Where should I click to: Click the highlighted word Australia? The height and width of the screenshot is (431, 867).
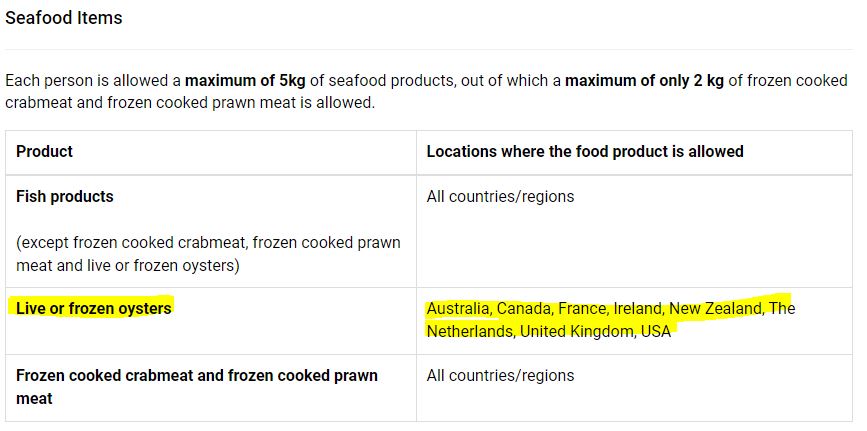(x=459, y=308)
